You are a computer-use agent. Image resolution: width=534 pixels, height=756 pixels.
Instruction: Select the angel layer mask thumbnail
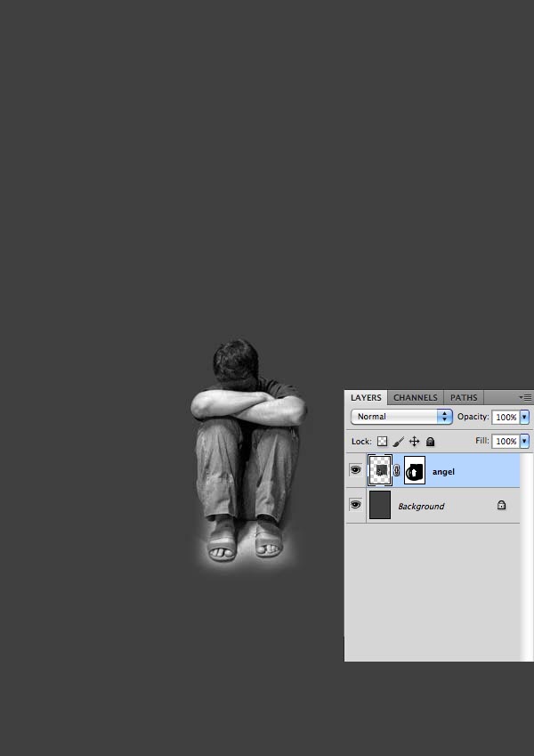pyautogui.click(x=415, y=470)
